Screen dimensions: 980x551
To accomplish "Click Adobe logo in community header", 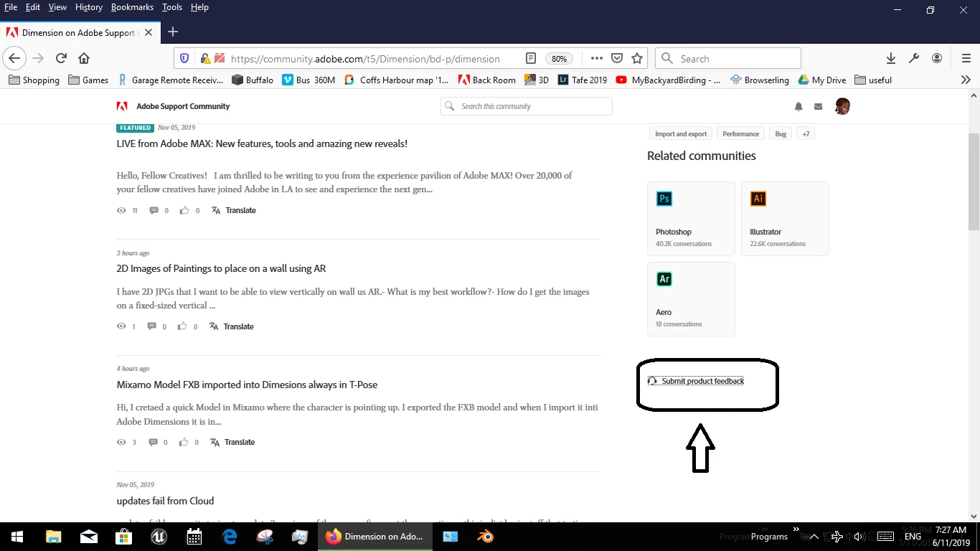I will [x=122, y=106].
